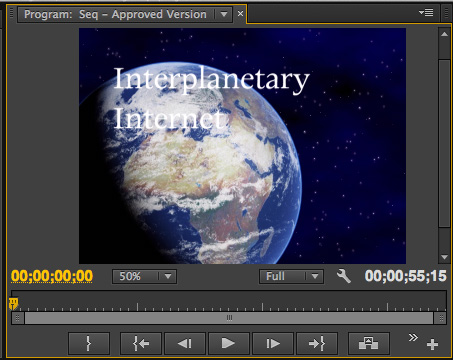Play the Approved Version sequence

228,343
